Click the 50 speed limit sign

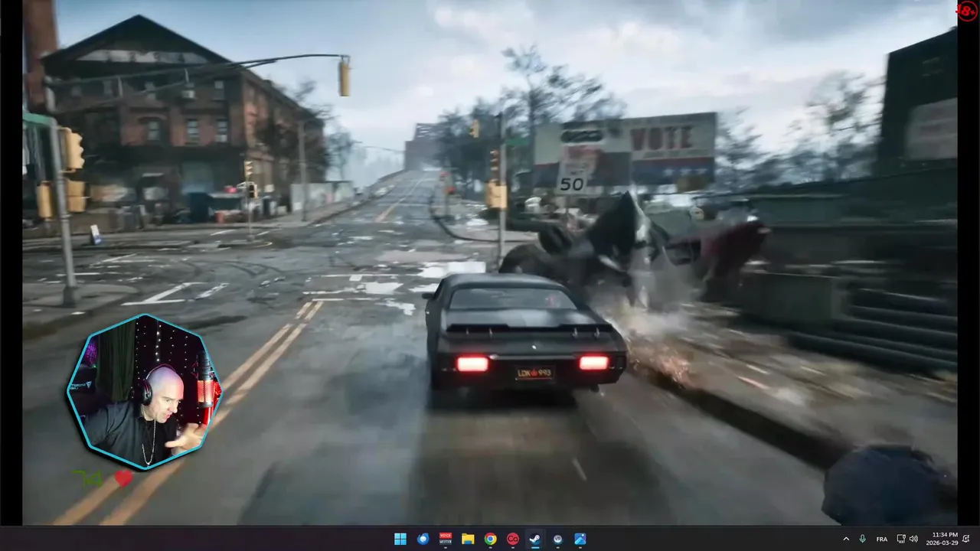coord(572,181)
